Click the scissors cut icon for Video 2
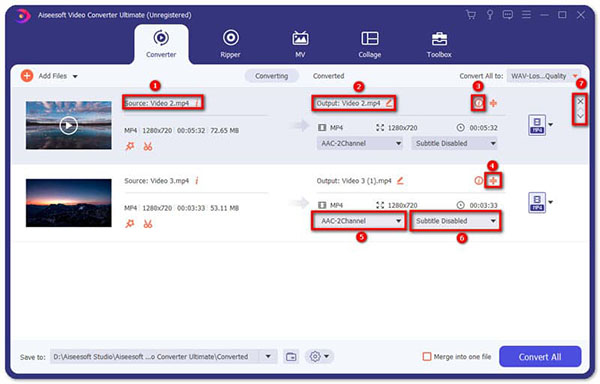600x384 pixels. coord(148,146)
